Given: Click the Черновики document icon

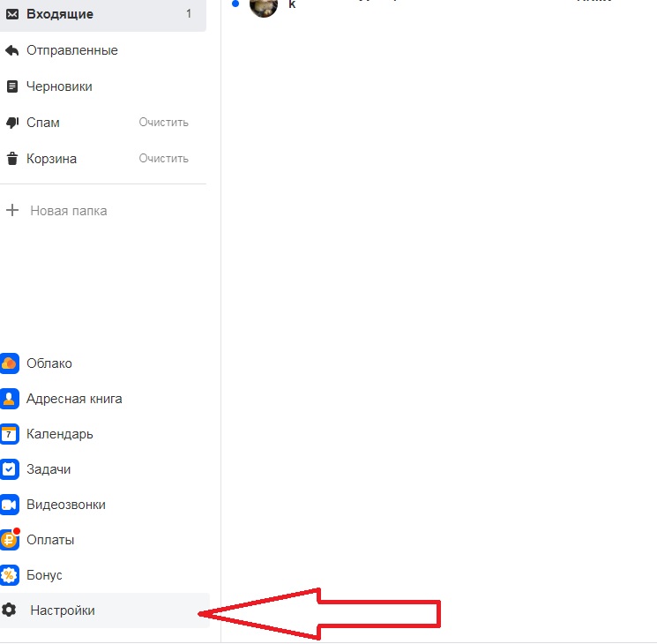Looking at the screenshot, I should [12, 86].
